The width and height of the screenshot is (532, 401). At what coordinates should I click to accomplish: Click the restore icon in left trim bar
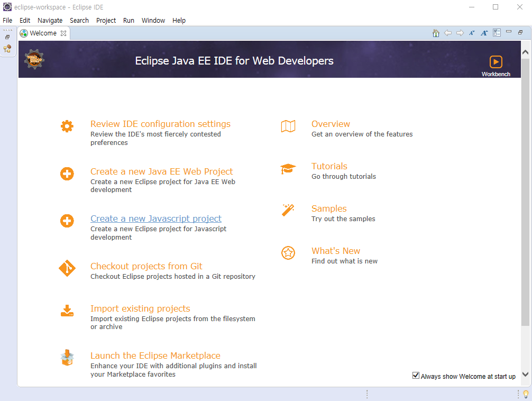coord(7,37)
